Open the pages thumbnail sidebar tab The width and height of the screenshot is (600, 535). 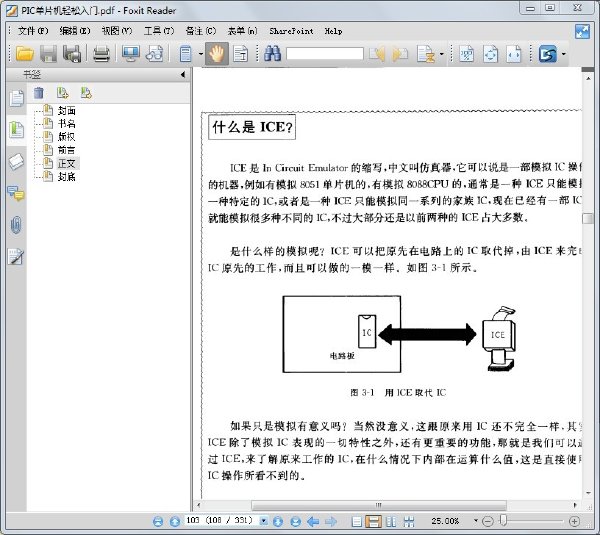coord(16,98)
